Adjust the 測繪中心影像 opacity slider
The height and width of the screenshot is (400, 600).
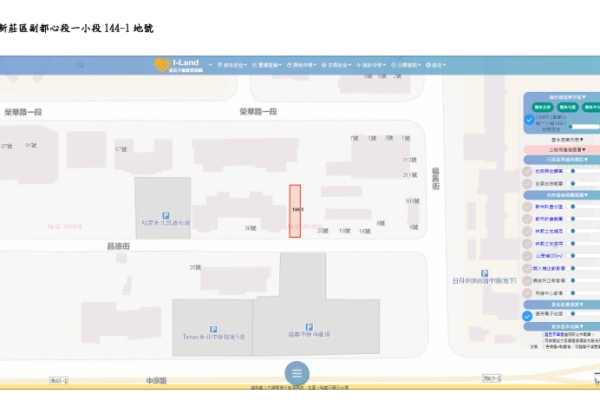coord(585,293)
